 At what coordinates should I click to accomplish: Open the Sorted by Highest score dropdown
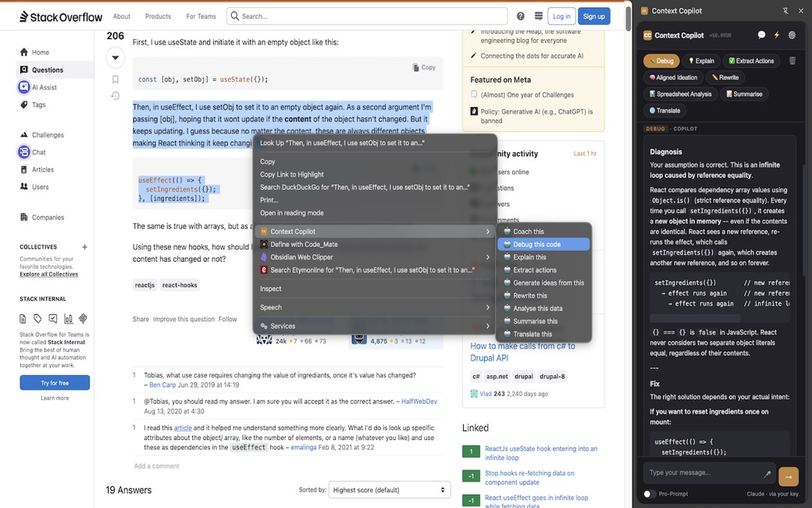point(390,490)
